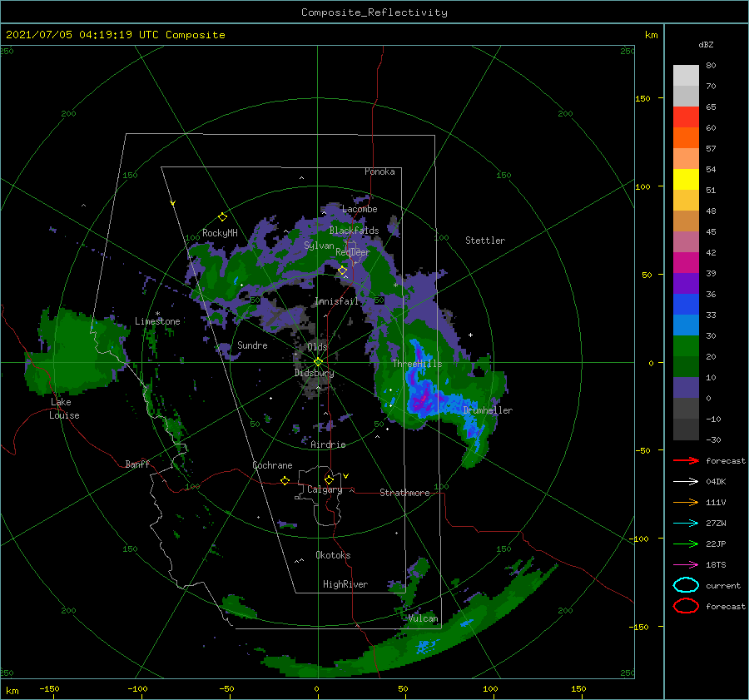Select the blue 33–36 dBZ color swatch
The image size is (749, 700).
point(686,304)
